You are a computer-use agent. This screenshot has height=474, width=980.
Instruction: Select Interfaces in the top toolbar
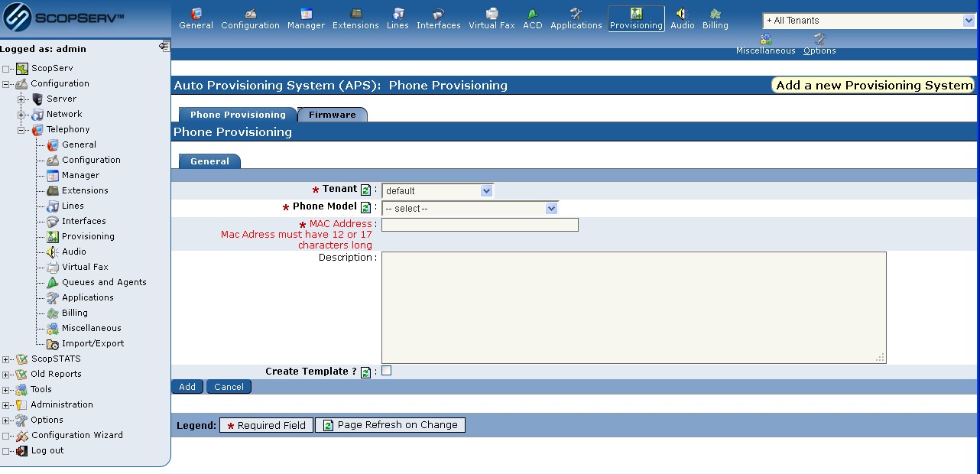(x=439, y=19)
